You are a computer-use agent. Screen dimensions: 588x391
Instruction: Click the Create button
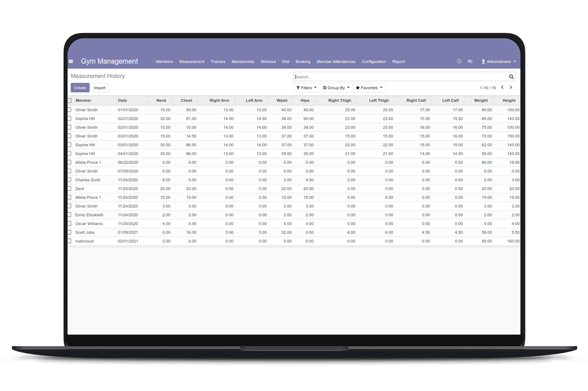tap(80, 88)
